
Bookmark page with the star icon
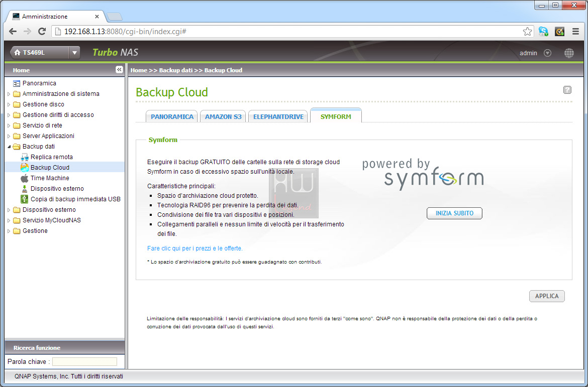point(527,32)
